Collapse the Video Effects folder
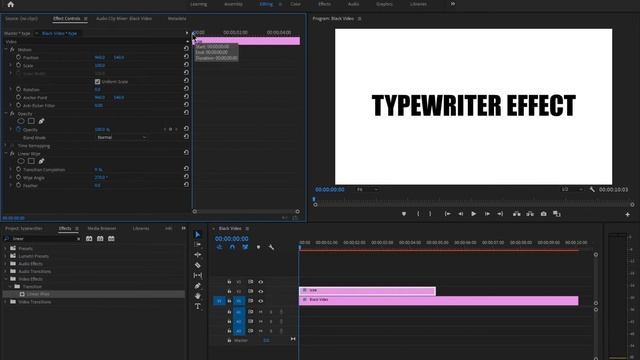The image size is (640, 360). 6,279
